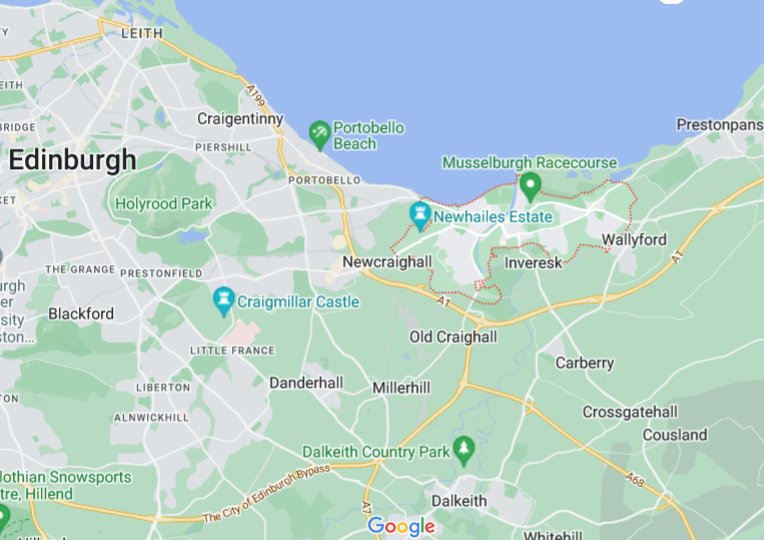Open the Holyrood Park label
This screenshot has height=540, width=764.
tap(164, 203)
